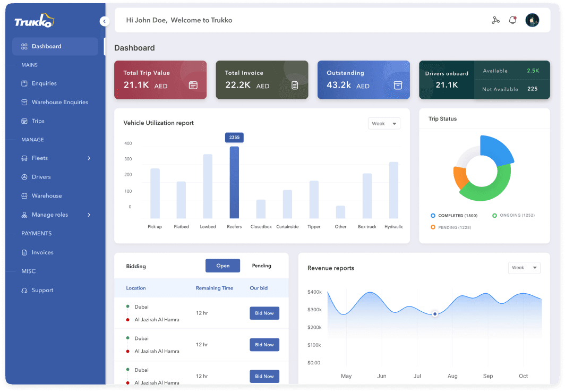Click the highlighted Reefers bar
Image resolution: width=565 pixels, height=392 pixels.
coord(234,182)
